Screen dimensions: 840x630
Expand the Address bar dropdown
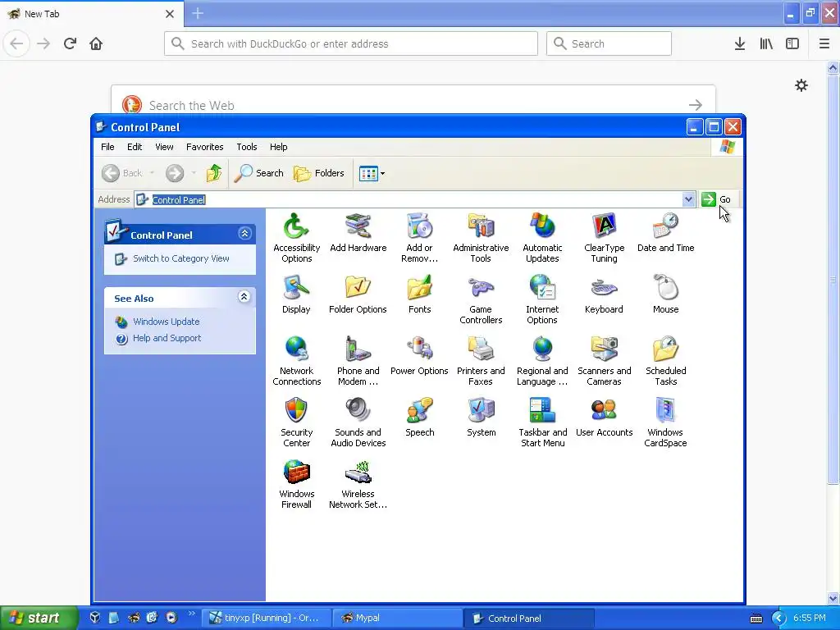pos(688,199)
